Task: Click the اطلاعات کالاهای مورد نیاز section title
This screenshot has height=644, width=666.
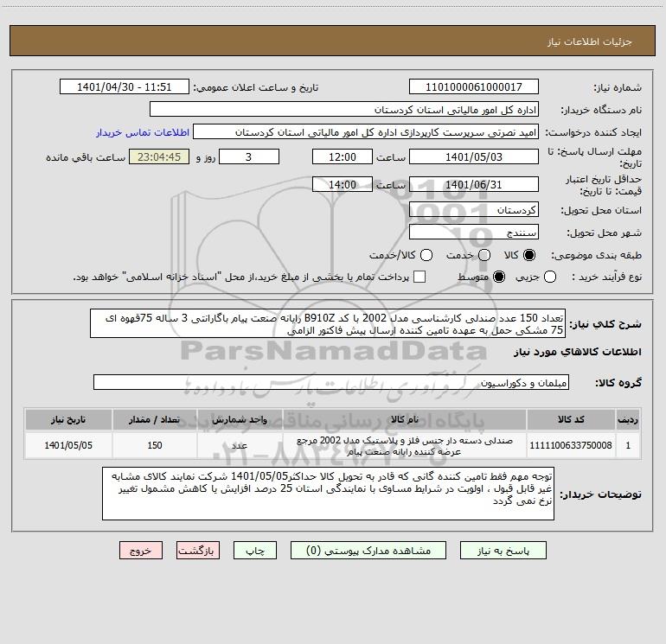Action: pyautogui.click(x=577, y=352)
